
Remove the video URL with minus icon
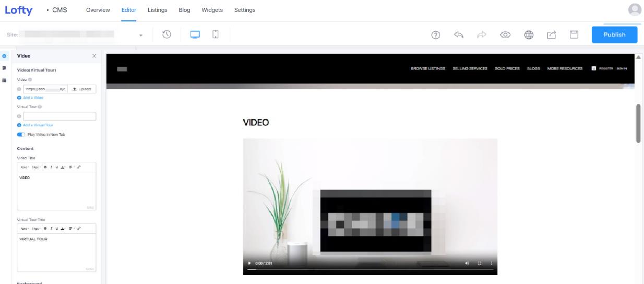pos(19,89)
